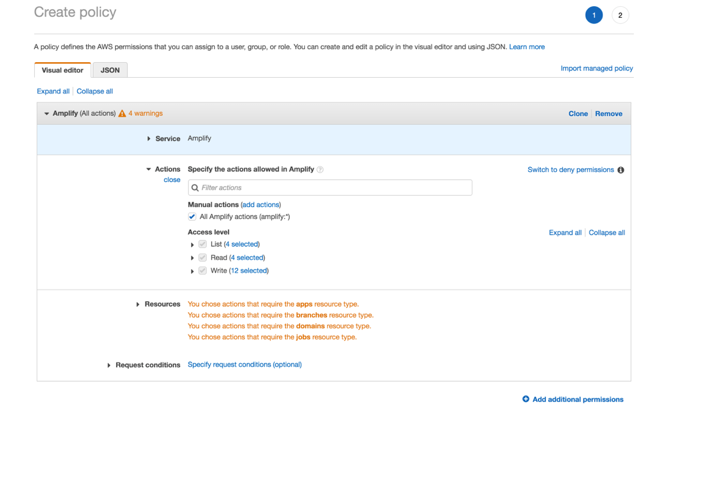The width and height of the screenshot is (706, 485).
Task: Click Expand all beside Access level
Action: [565, 232]
